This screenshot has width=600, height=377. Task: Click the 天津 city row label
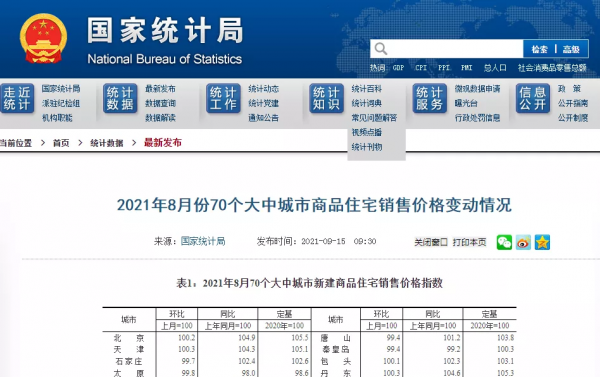tap(129, 349)
